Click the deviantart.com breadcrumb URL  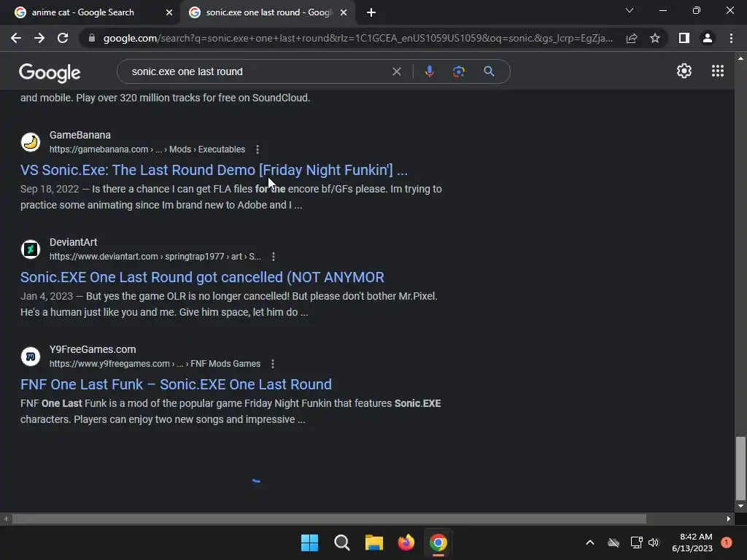(155, 257)
